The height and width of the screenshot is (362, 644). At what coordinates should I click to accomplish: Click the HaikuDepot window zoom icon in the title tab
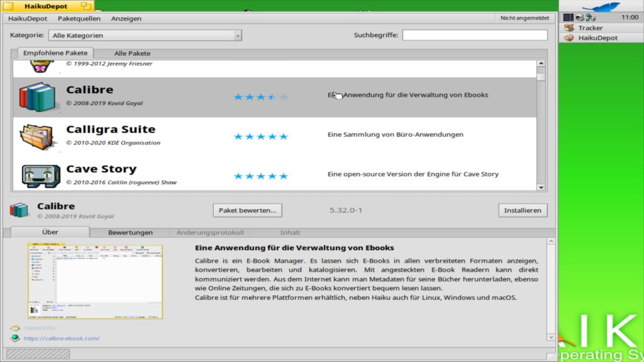pos(86,6)
